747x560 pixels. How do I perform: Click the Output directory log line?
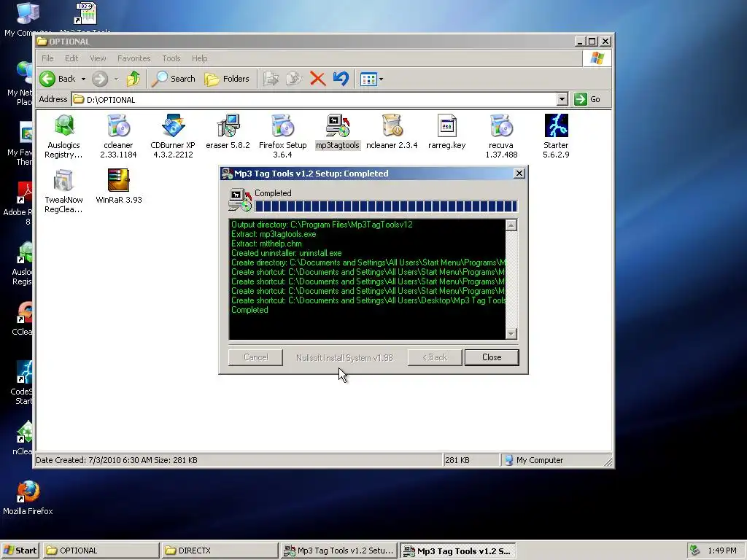click(322, 225)
